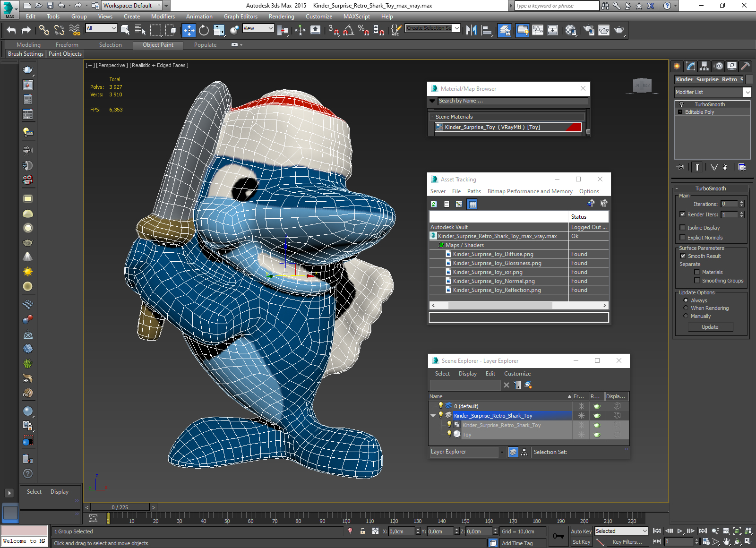This screenshot has height=548, width=756.
Task: Click the Key Filters button
Action: tap(627, 542)
